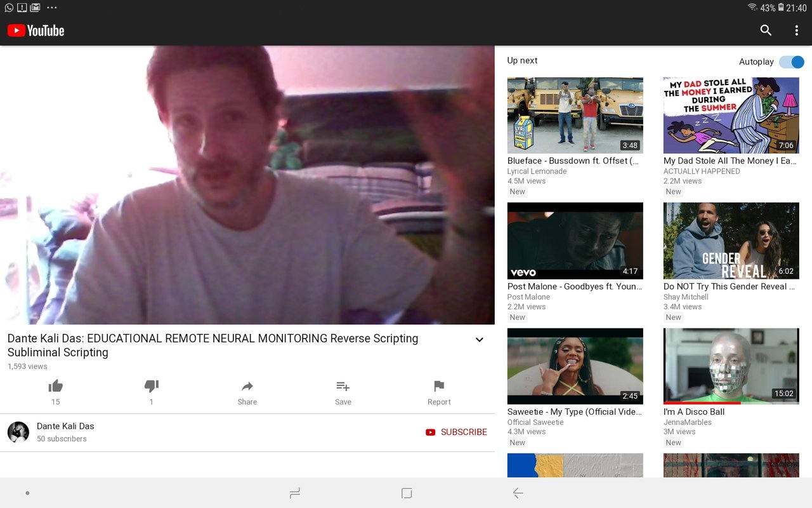The width and height of the screenshot is (812, 508).
Task: Tap the YouTube logo
Action: pyautogui.click(x=36, y=30)
